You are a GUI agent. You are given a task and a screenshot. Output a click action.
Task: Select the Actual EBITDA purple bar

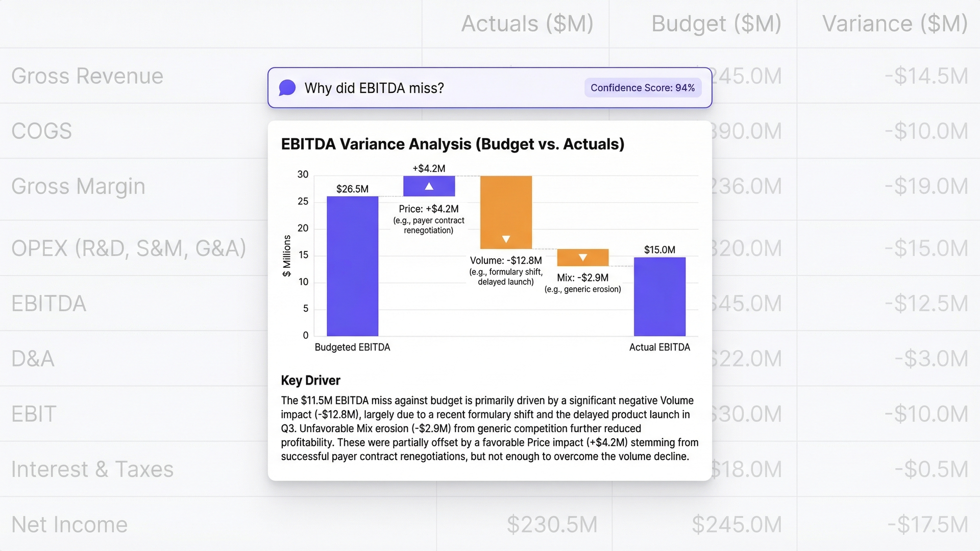click(659, 296)
